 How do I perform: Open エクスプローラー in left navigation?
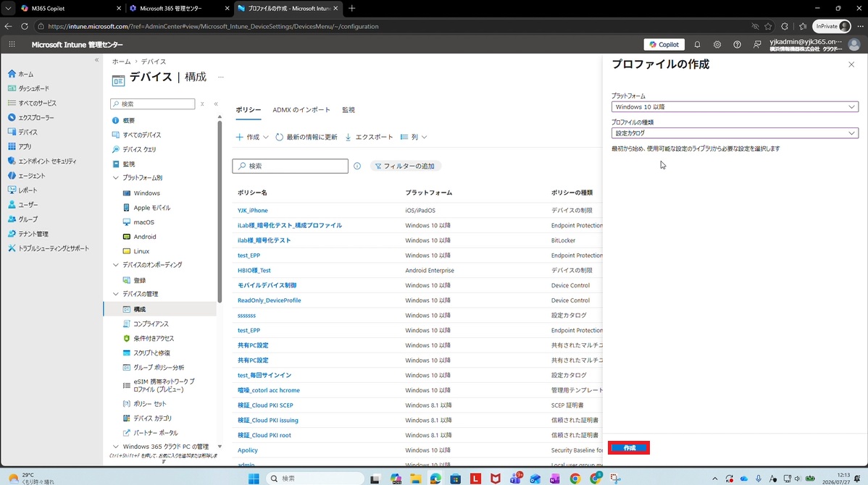31,117
